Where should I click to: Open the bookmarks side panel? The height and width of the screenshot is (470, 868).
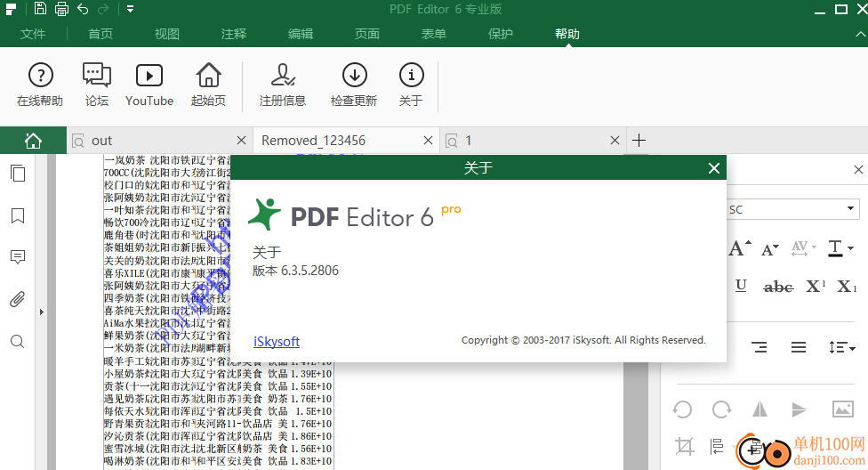(18, 215)
